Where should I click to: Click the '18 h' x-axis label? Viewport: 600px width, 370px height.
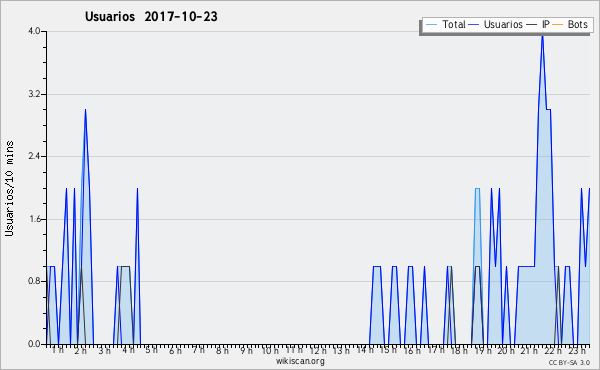click(459, 350)
